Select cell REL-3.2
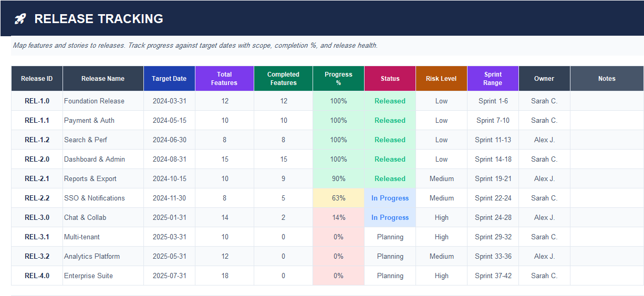The image size is (644, 296). click(37, 256)
